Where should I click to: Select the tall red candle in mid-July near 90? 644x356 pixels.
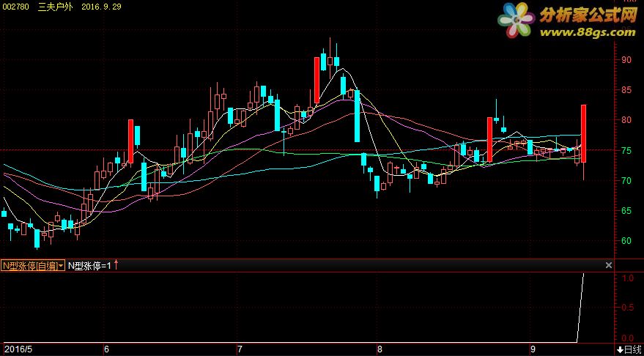tap(317, 80)
